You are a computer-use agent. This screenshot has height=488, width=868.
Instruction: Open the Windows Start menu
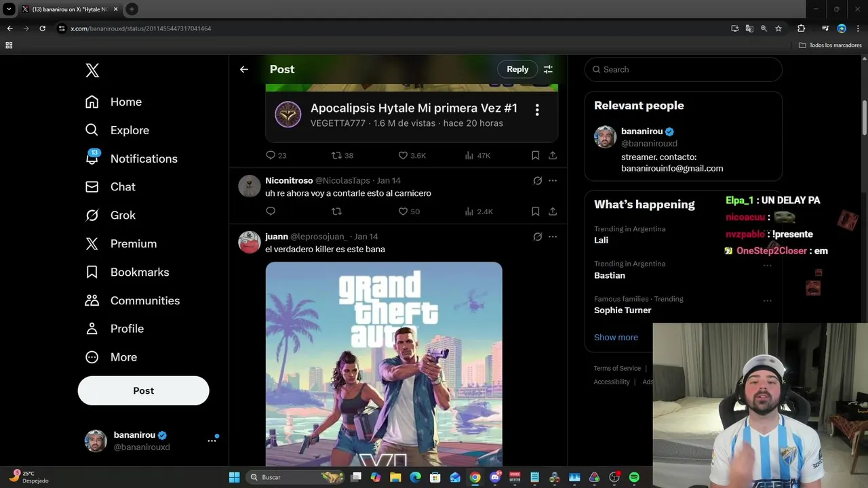pos(234,477)
